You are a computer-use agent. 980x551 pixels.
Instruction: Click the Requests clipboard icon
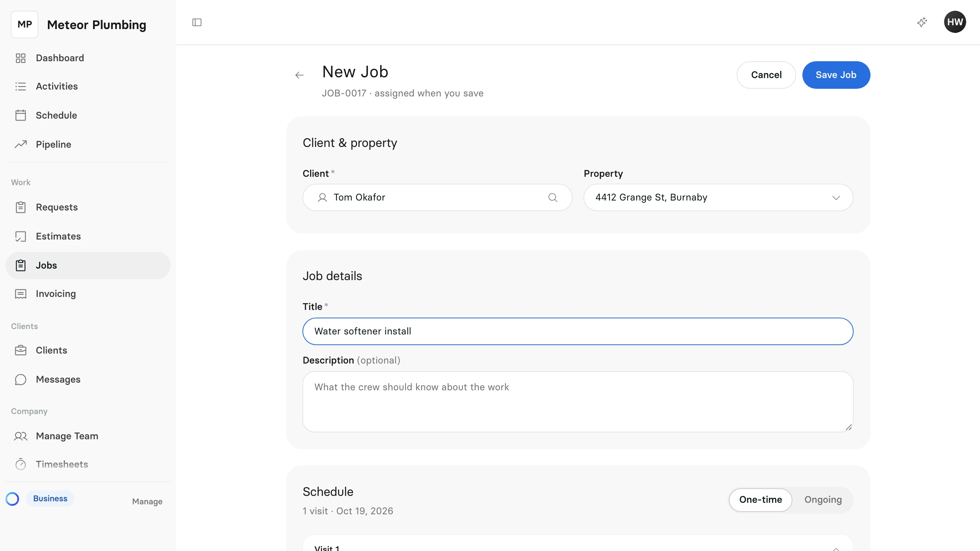(x=21, y=207)
